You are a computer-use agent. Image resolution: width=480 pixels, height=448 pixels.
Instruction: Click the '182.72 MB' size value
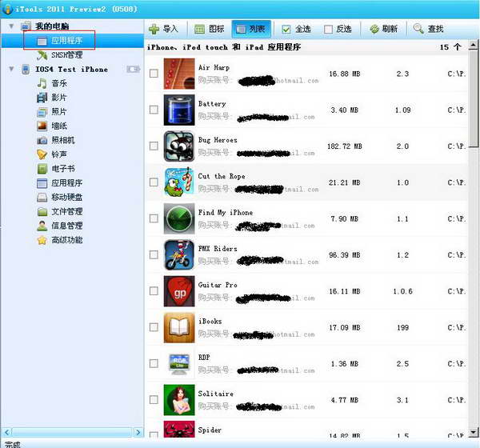345,146
